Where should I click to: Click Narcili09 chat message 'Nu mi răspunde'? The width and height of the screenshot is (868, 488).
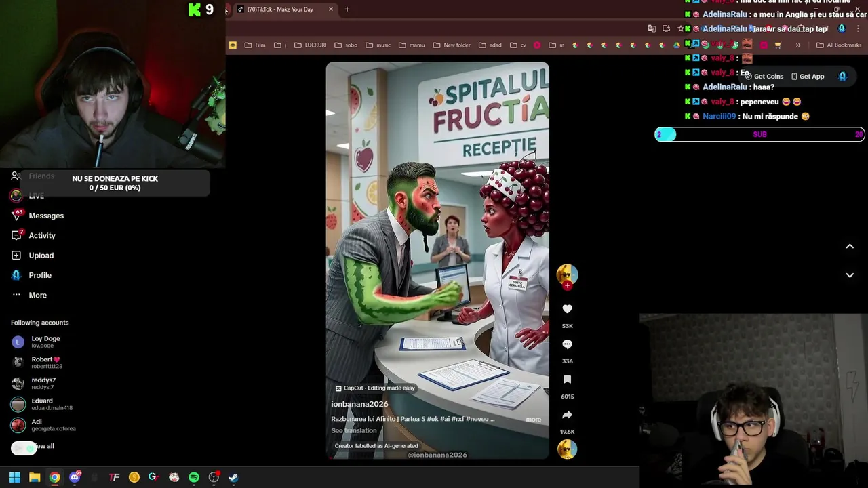(x=747, y=117)
